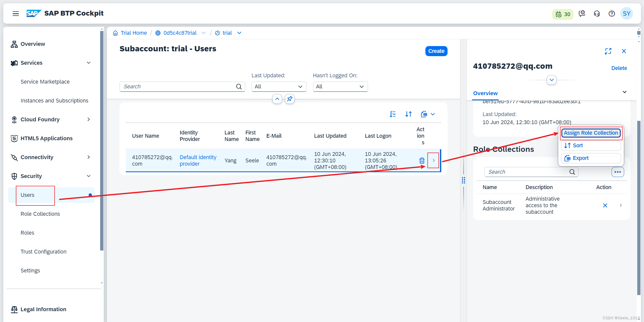Click the panel splitter grip handle
The height and width of the screenshot is (322, 644).
pos(463,180)
